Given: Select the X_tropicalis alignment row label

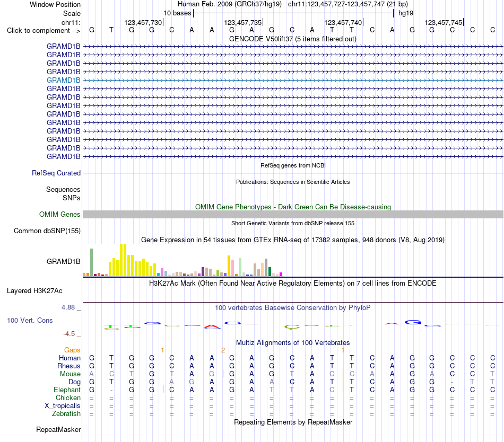Looking at the screenshot, I should click(x=63, y=406).
